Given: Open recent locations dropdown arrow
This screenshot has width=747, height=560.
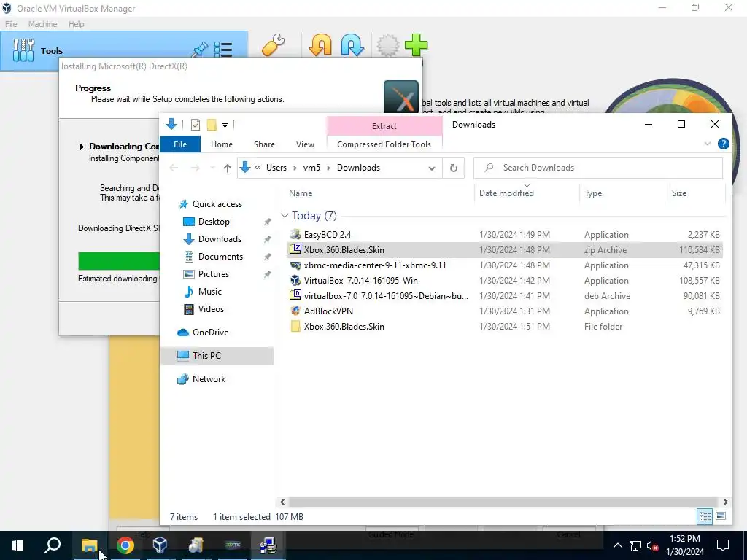Looking at the screenshot, I should [212, 168].
